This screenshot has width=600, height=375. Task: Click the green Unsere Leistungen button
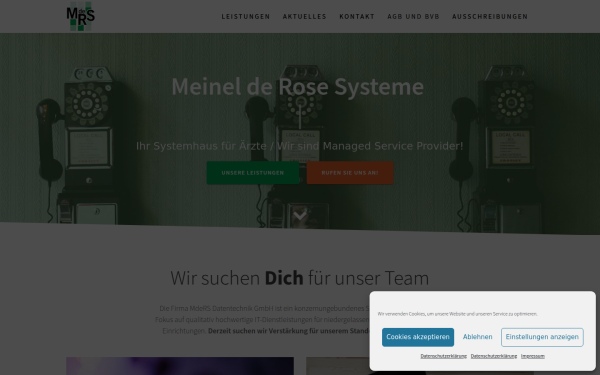click(x=253, y=173)
